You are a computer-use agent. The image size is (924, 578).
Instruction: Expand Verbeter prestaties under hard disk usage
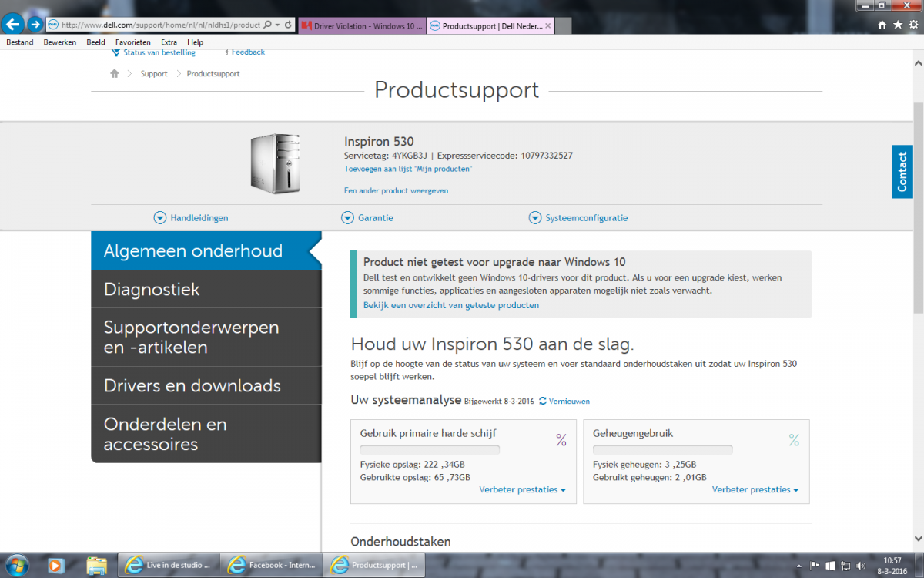click(523, 489)
